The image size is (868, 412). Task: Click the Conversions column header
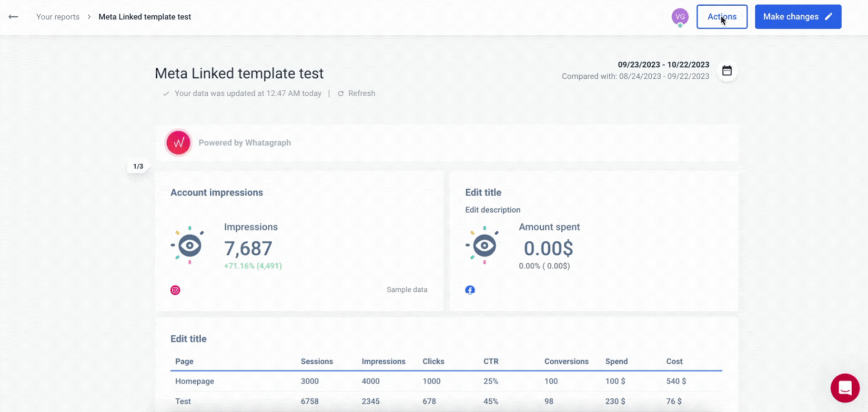(566, 361)
